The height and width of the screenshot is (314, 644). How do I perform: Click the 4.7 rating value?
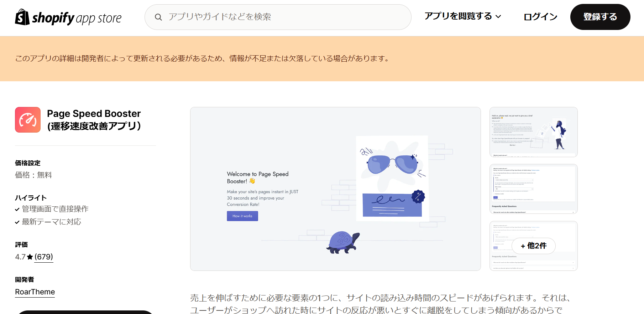20,257
